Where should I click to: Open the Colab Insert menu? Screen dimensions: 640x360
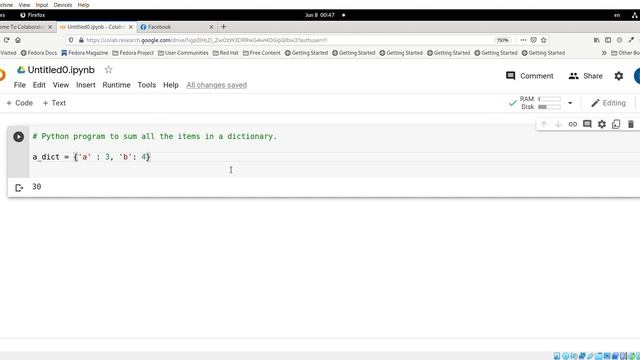click(x=86, y=85)
